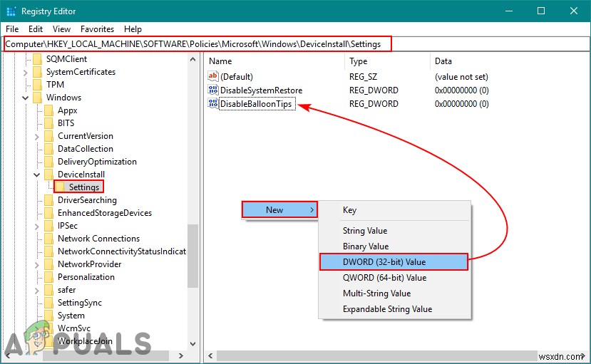Screen dimensions: 591x364
Task: Click tree pane vertical scrollbar thumb
Action: [192, 256]
